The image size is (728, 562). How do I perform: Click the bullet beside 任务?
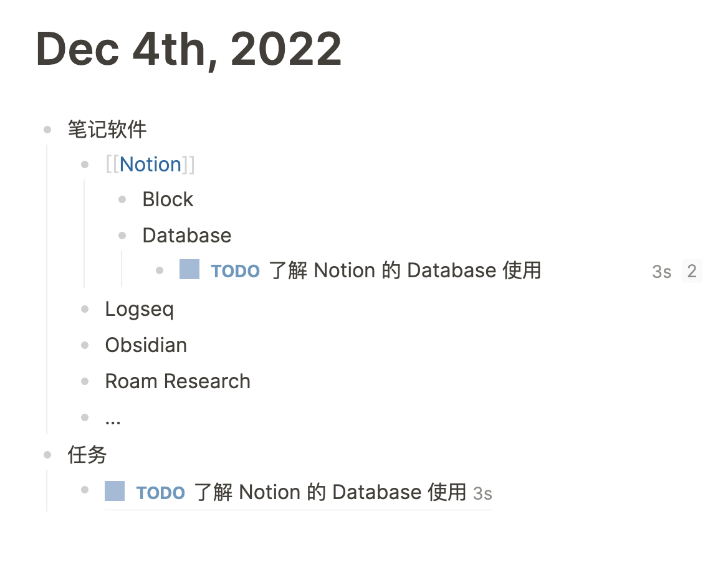[x=47, y=455]
